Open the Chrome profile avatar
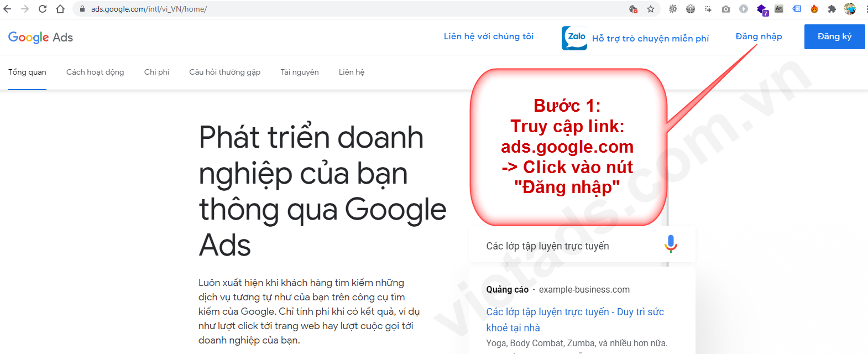Image resolution: width=868 pixels, height=354 pixels. [x=850, y=9]
